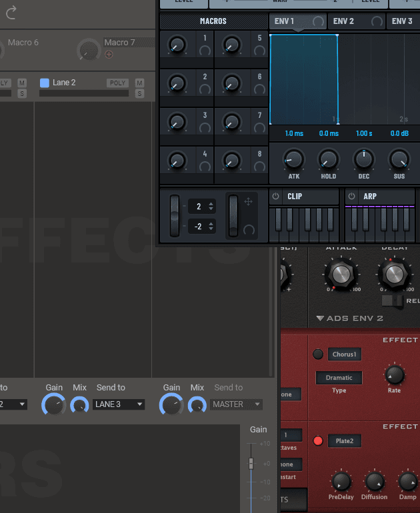Click the mod wheel move crosshair icon
This screenshot has width=420, height=513.
point(249,201)
